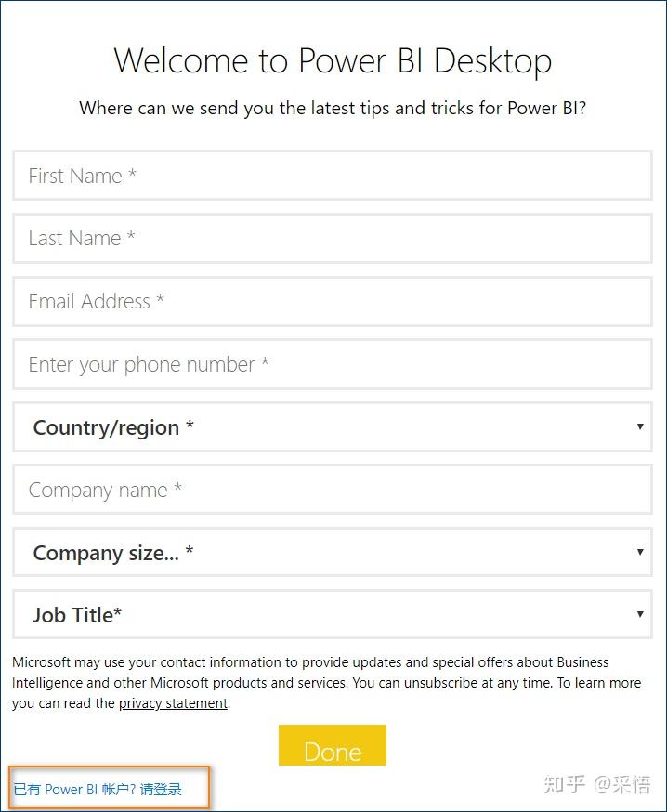Click the Job Title dropdown arrow
Viewport: 667px width, 812px height.
[x=640, y=614]
